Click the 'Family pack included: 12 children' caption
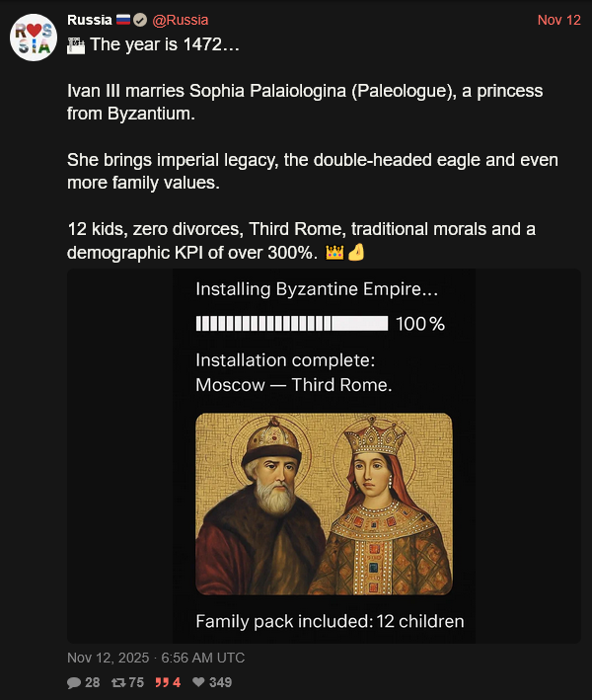 [330, 621]
